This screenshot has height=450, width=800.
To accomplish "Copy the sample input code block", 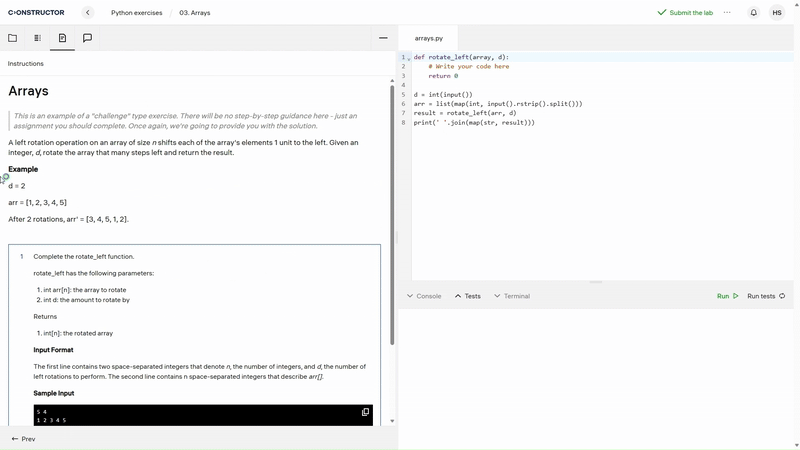I will pos(365,412).
